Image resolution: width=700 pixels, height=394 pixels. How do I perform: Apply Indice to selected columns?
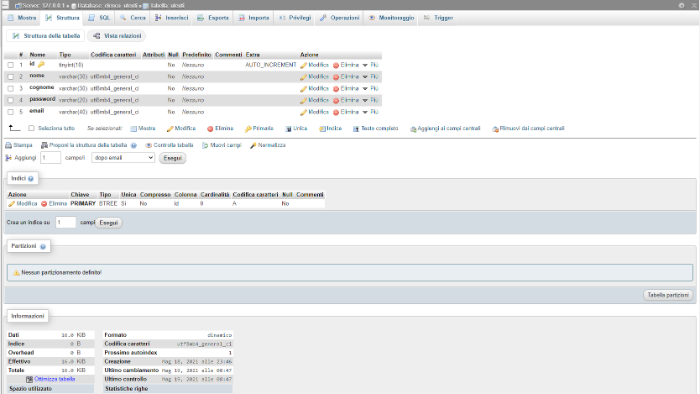point(330,129)
